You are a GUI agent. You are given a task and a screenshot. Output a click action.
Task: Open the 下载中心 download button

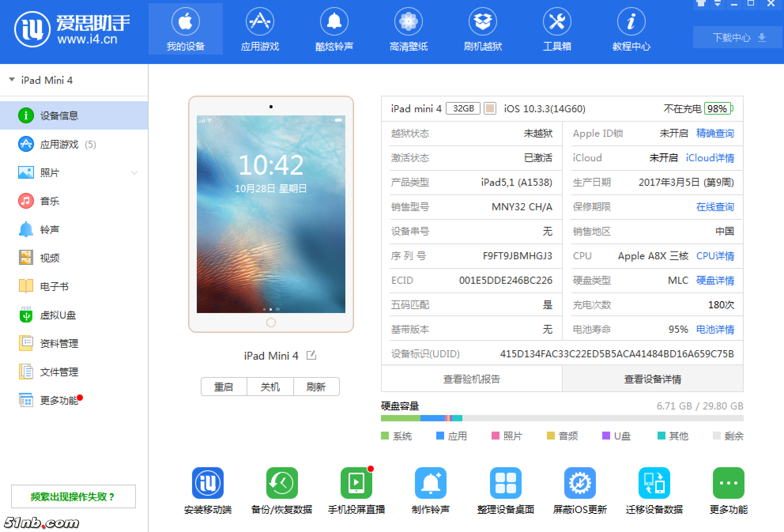737,38
